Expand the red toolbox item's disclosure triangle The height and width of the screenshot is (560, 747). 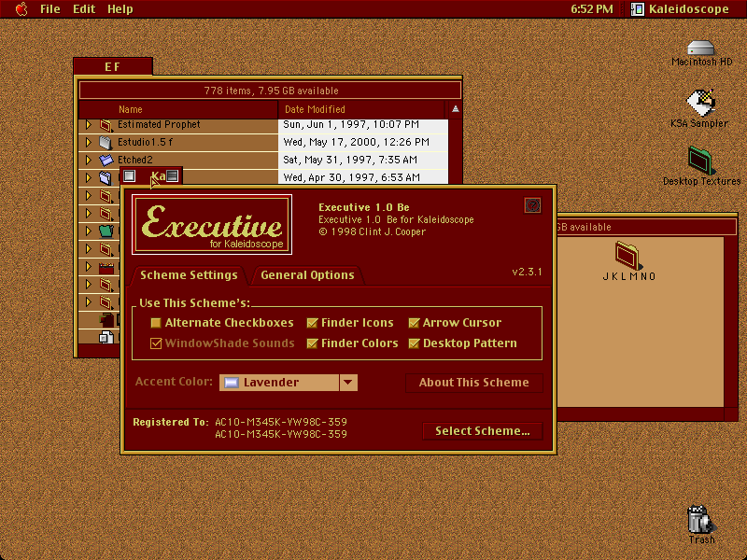tap(88, 267)
